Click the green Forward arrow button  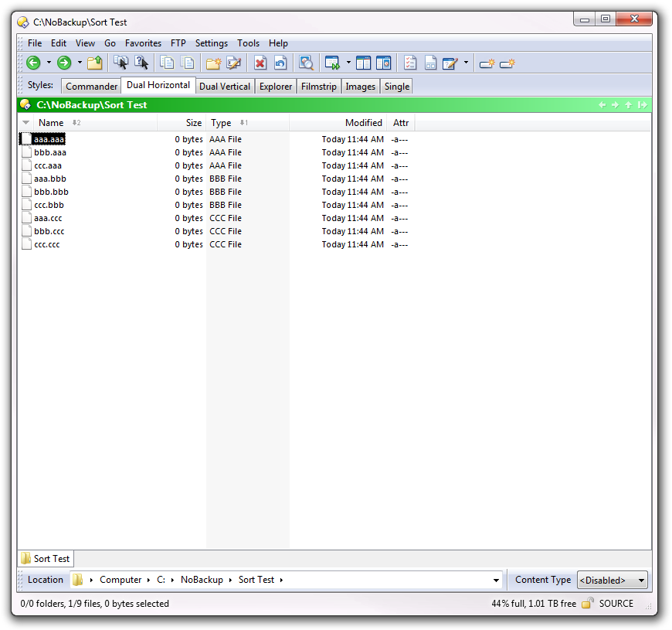(64, 63)
